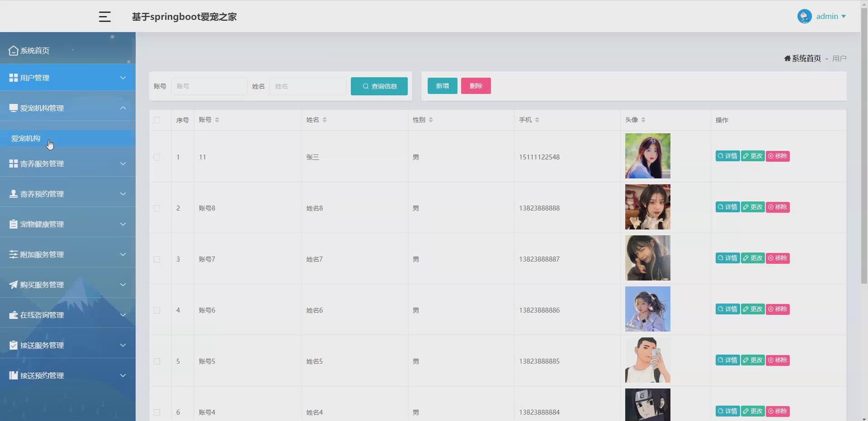Expand 宠物健康管理 chevron

coord(123,224)
